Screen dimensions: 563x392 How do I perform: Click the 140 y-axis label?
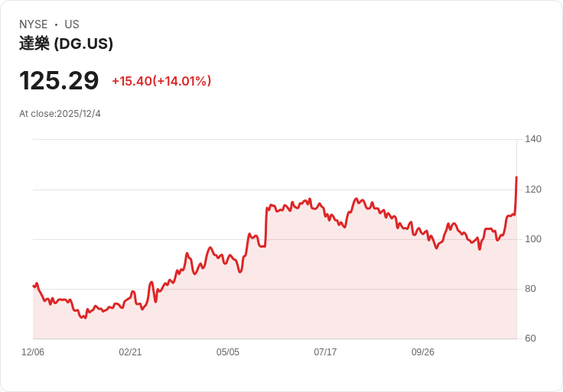(533, 139)
